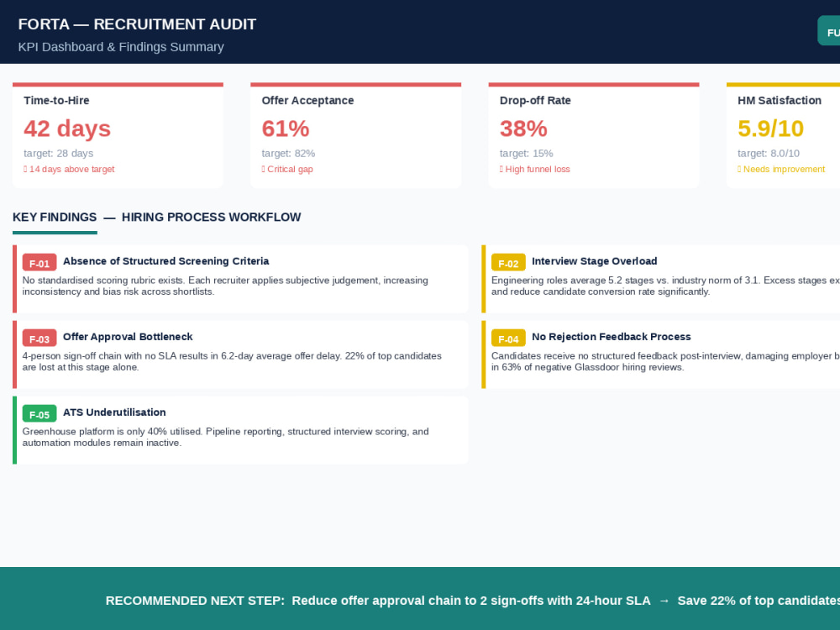Click the F-04 yellow badge
Image resolution: width=840 pixels, height=630 pixels.
(x=508, y=338)
